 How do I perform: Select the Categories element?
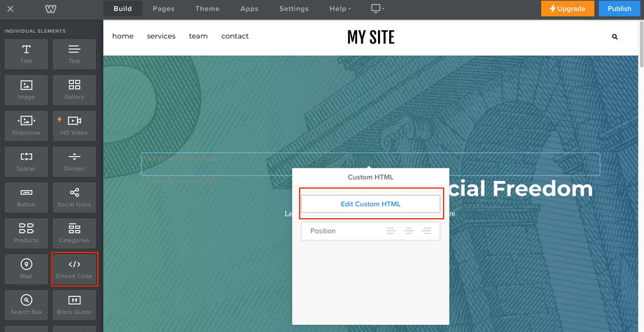pos(74,233)
